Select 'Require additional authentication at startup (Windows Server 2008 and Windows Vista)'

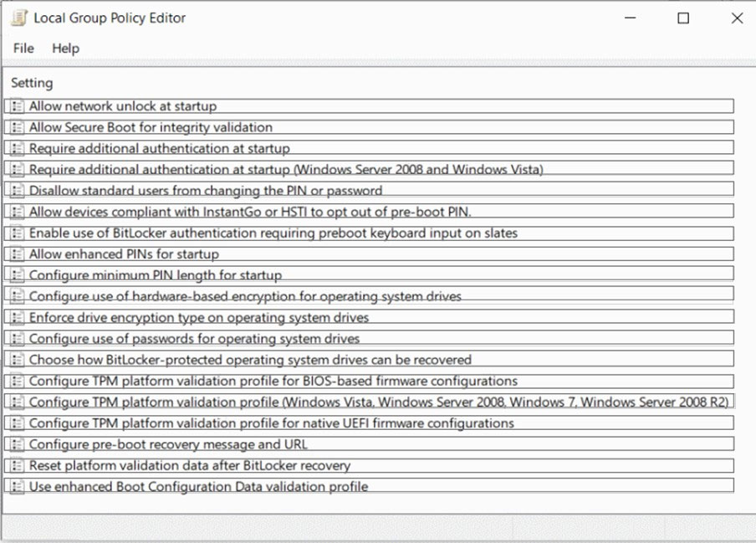coord(370,169)
